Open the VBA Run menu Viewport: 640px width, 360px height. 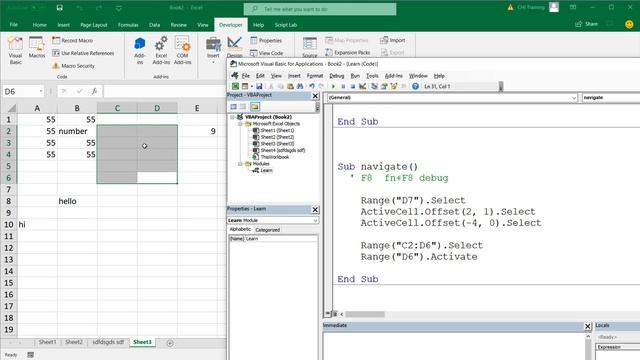pos(355,76)
